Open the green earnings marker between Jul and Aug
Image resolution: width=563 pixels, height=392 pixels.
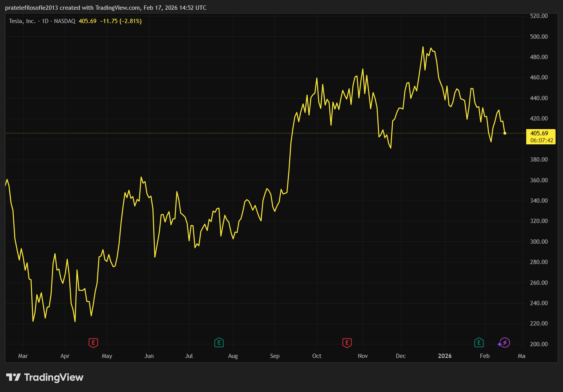click(219, 343)
